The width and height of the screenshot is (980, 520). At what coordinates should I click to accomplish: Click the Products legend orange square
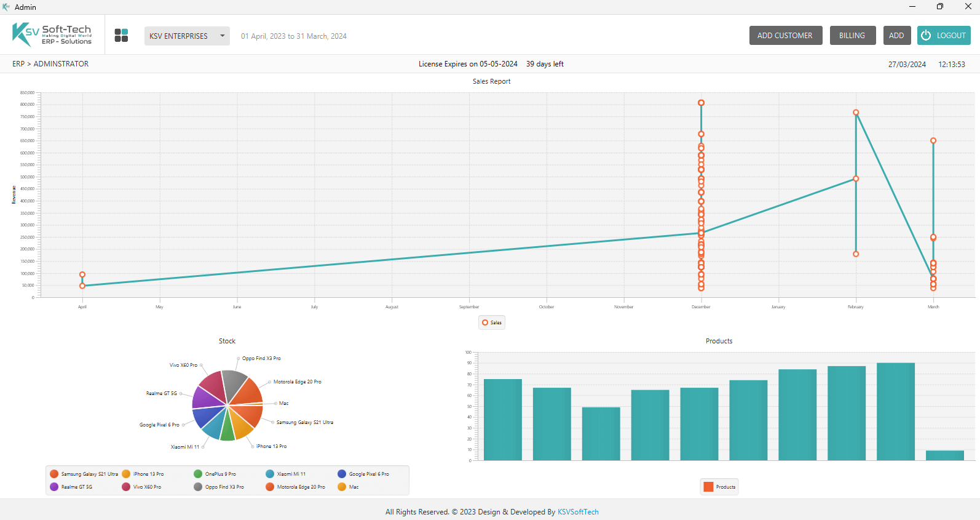[708, 487]
